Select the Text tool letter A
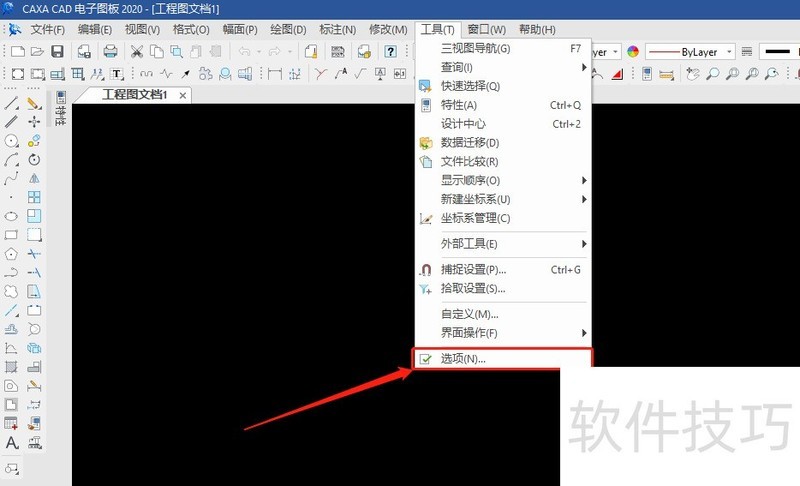800x486 pixels. click(12, 443)
